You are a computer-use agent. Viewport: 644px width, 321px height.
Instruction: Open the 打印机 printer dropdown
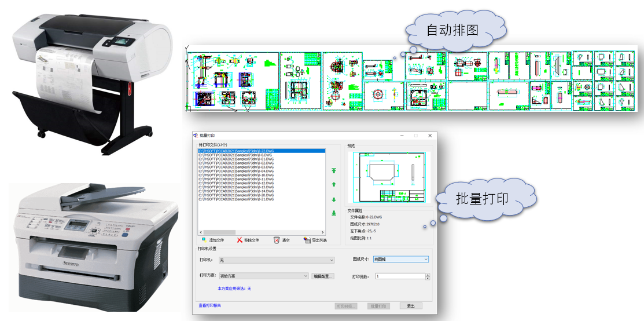coord(277,260)
